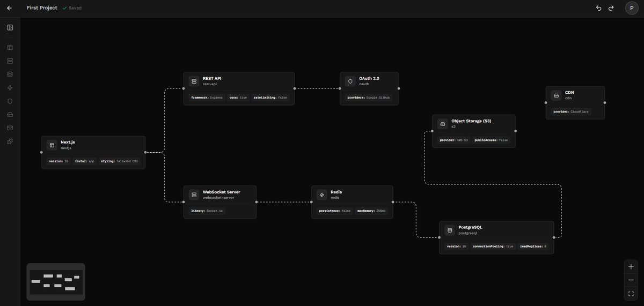This screenshot has height=306, width=644.
Task: Open the server components category in sidebar
Action: (x=10, y=61)
